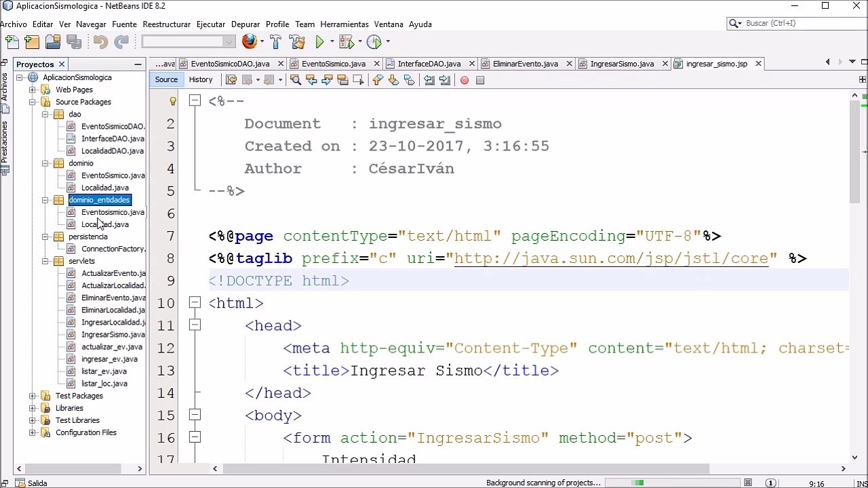Image resolution: width=868 pixels, height=488 pixels.
Task: Expand the Web Pages tree node
Action: [32, 89]
